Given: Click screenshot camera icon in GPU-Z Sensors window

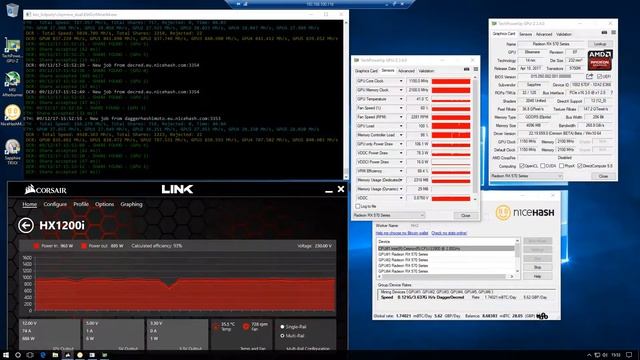Looking at the screenshot, I should [x=467, y=70].
